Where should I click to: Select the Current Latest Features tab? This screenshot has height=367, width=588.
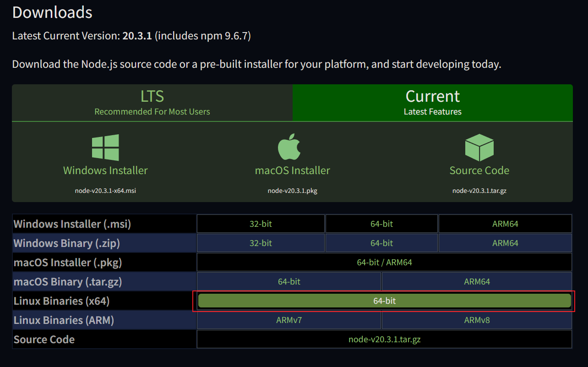pos(432,103)
